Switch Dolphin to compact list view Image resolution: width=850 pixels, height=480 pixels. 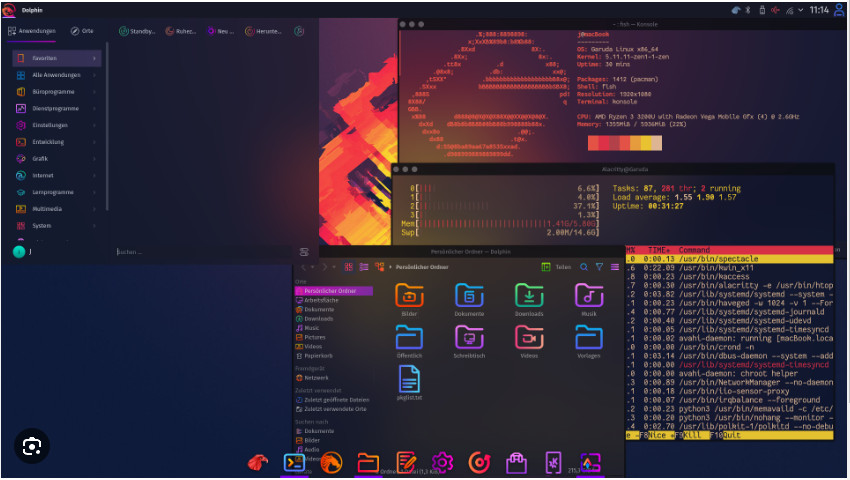tap(364, 267)
